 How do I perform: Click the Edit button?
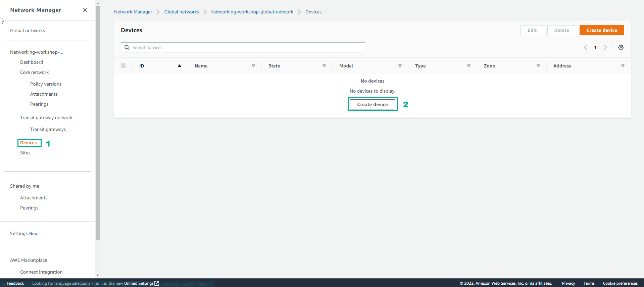coord(532,30)
